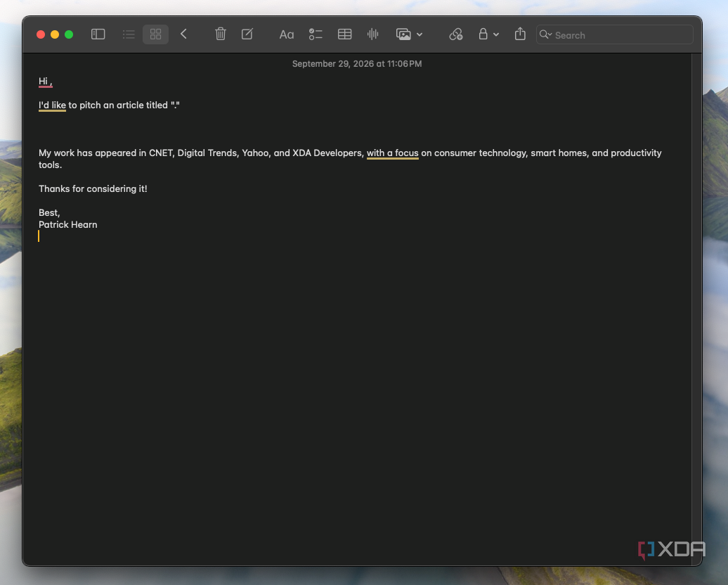Open the search options magnifier dropdown
Viewport: 728px width, 585px height.
[545, 35]
